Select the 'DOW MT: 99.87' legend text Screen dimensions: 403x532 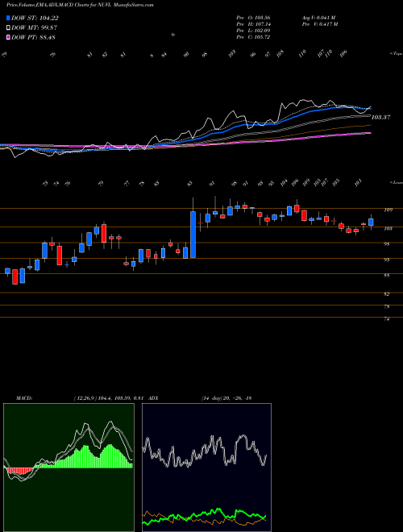34,28
